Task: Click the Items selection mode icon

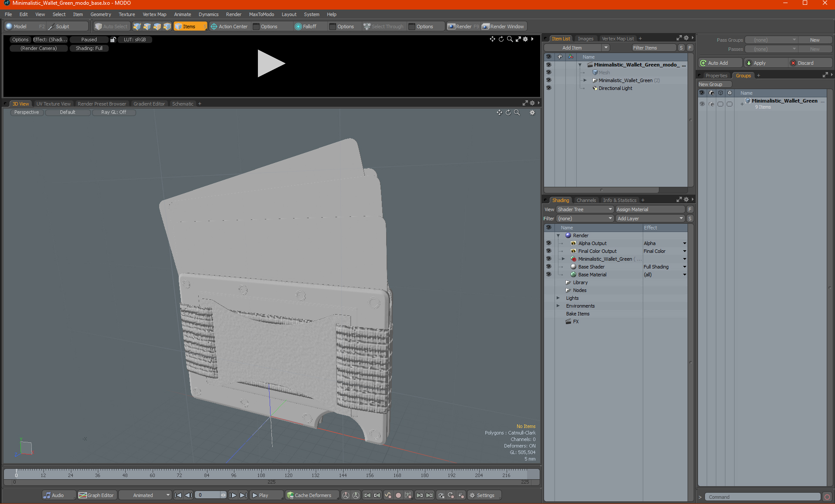Action: click(190, 26)
